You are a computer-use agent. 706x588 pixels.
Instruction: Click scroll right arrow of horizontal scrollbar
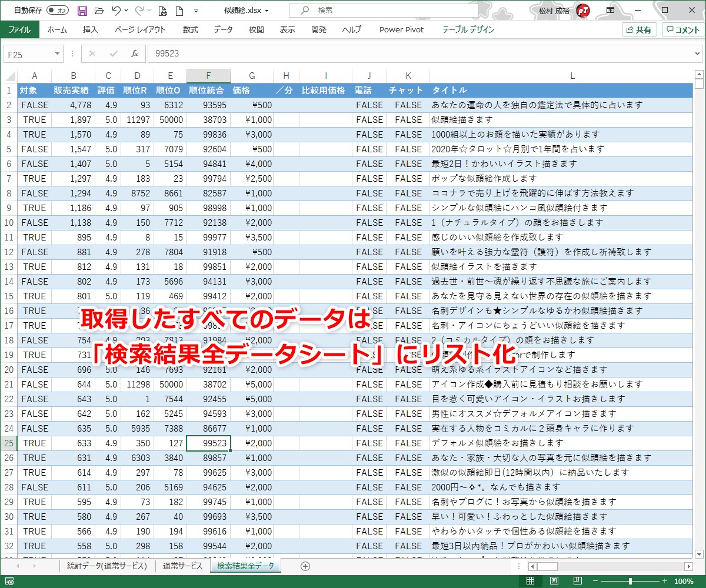[x=688, y=566]
